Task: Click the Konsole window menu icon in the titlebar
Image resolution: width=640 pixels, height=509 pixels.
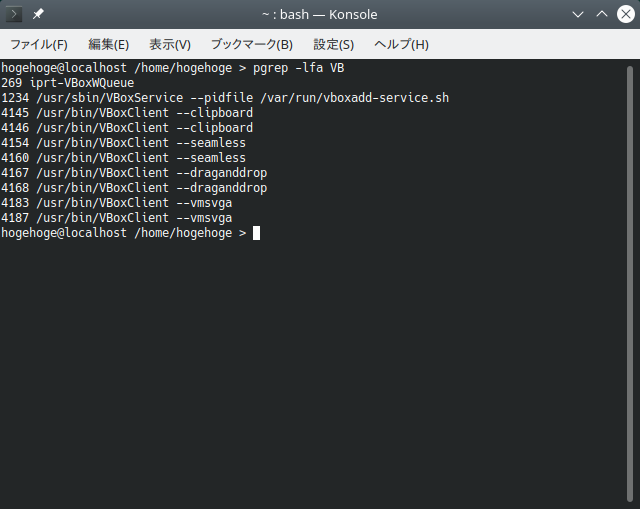Action: pyautogui.click(x=14, y=14)
